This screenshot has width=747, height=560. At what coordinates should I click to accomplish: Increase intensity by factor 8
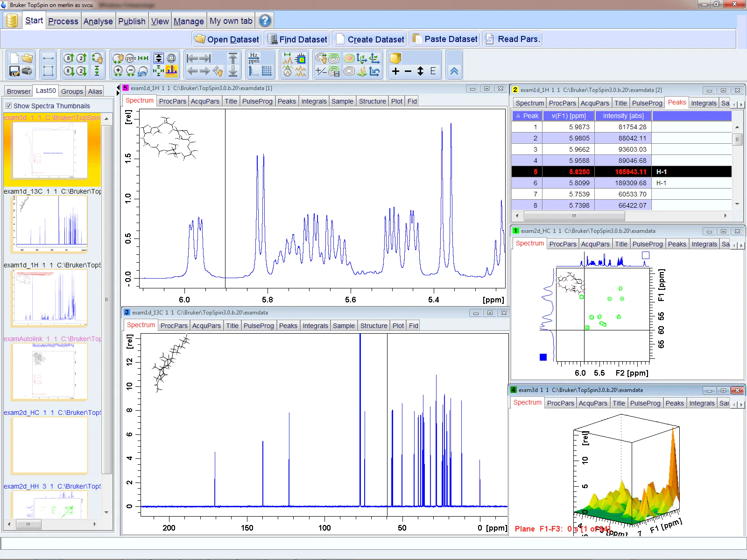pyautogui.click(x=69, y=58)
